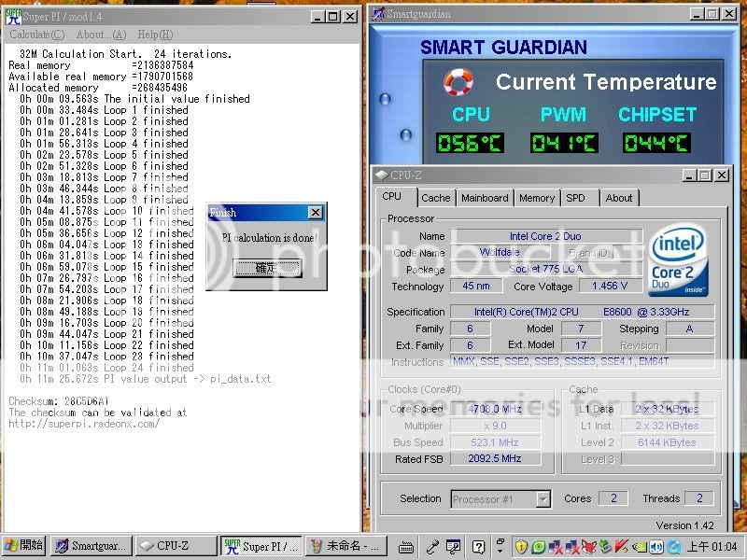Select the Cache tab in CPU-Z
Screen dimensions: 747x560
[x=435, y=198]
